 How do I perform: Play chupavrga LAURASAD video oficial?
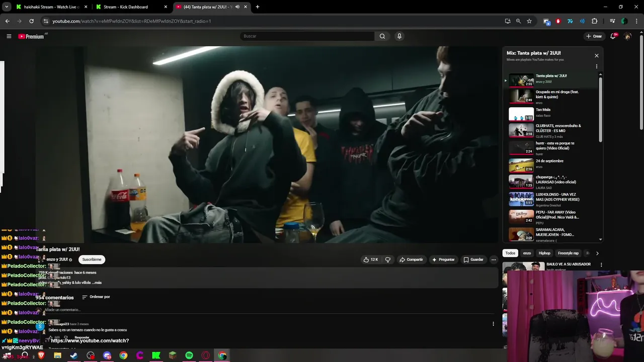pos(552,182)
